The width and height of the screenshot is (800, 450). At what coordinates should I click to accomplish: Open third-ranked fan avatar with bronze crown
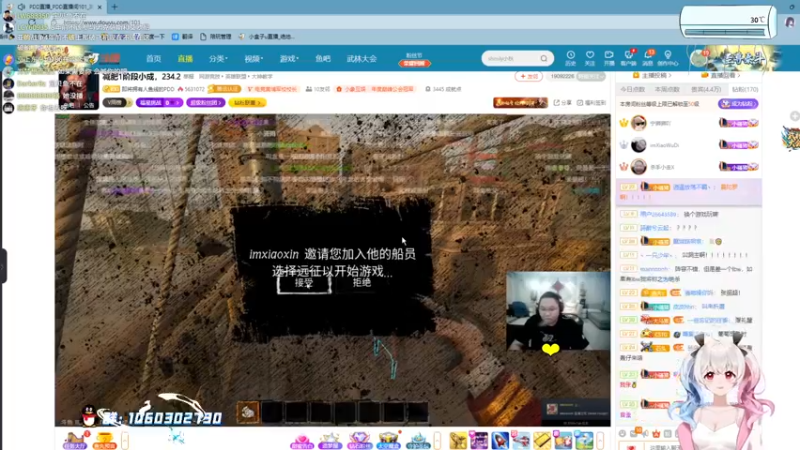(638, 167)
